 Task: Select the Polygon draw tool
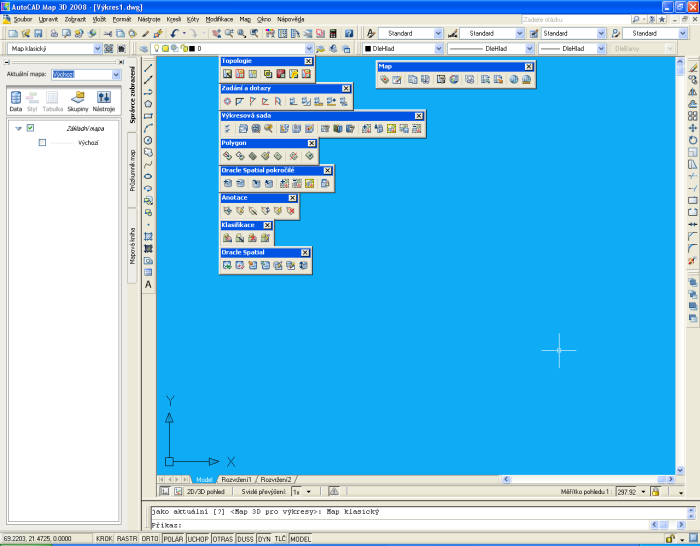[x=148, y=104]
